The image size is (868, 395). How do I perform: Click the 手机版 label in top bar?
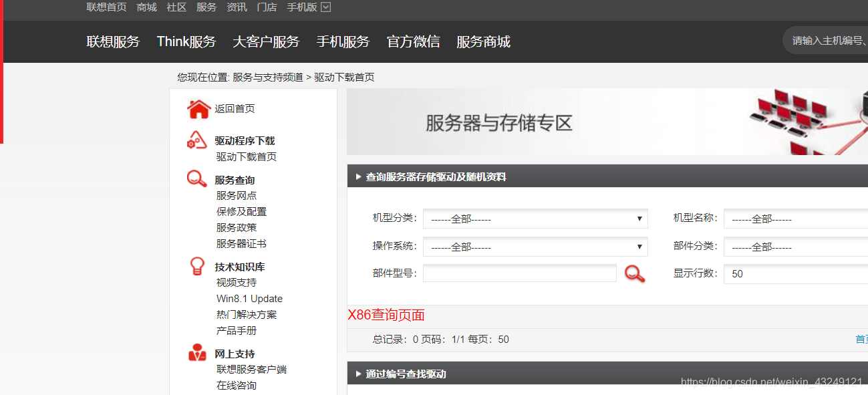pos(302,7)
